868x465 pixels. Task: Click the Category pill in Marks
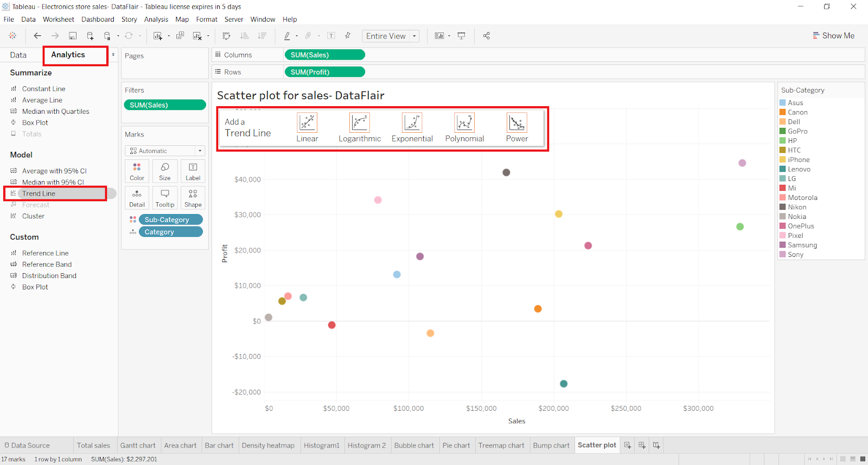171,231
